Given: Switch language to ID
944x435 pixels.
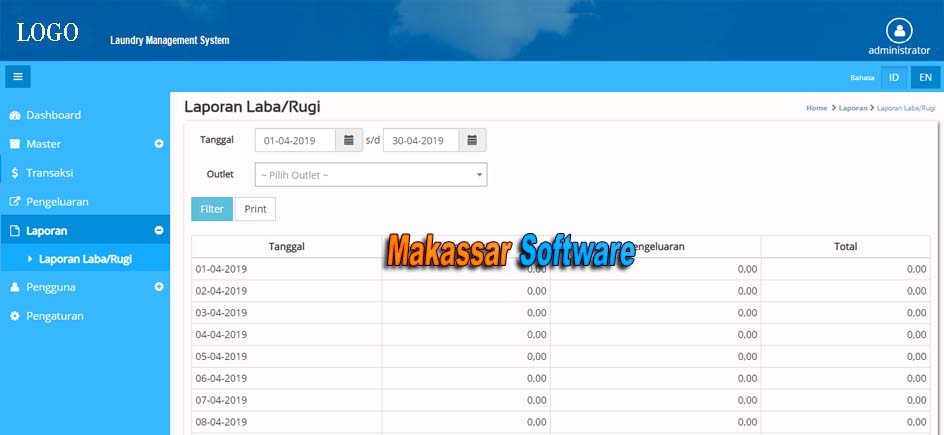Looking at the screenshot, I should click(894, 77).
